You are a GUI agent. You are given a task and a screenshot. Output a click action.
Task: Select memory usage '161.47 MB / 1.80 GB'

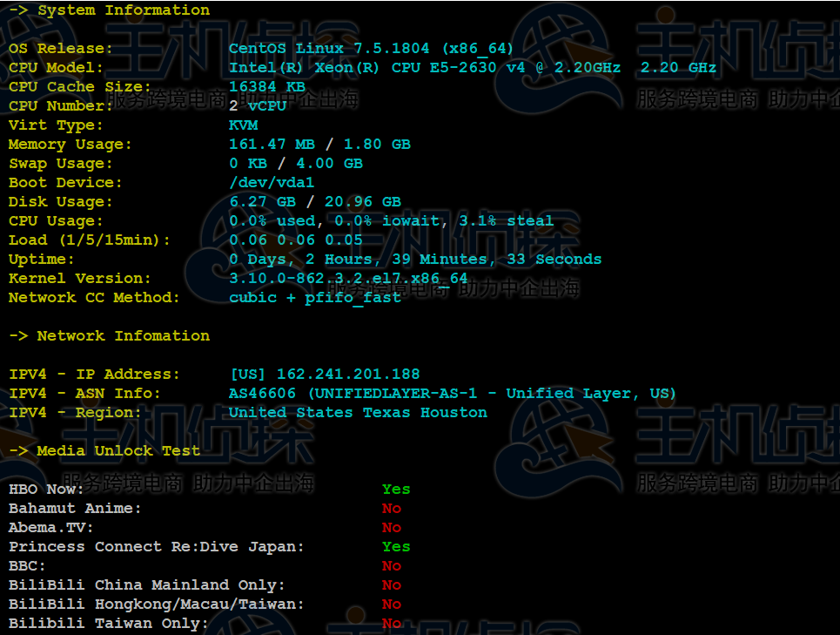(319, 144)
